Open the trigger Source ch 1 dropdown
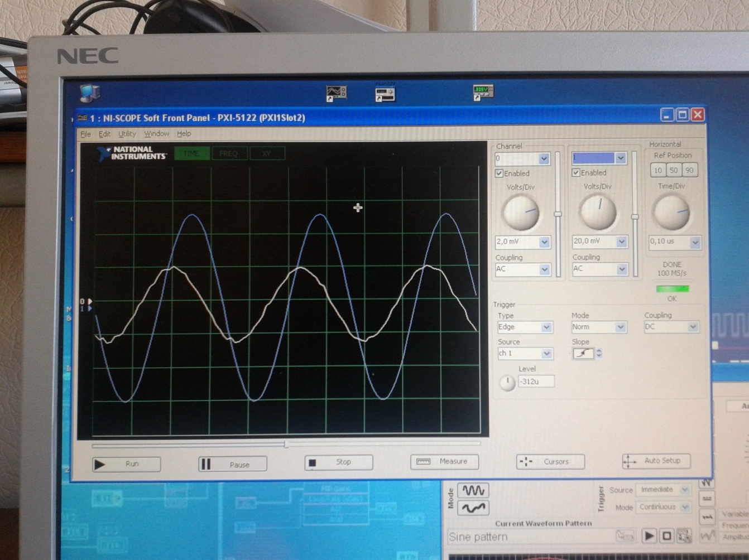 [x=546, y=354]
